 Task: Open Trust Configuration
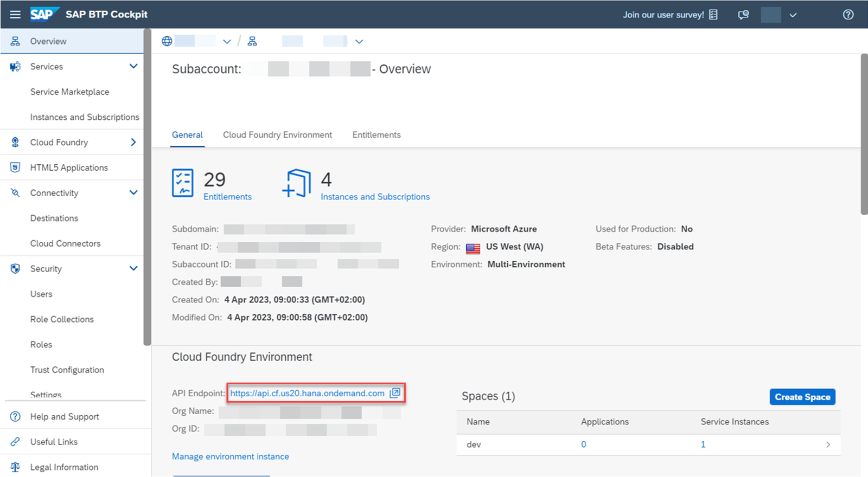(67, 370)
